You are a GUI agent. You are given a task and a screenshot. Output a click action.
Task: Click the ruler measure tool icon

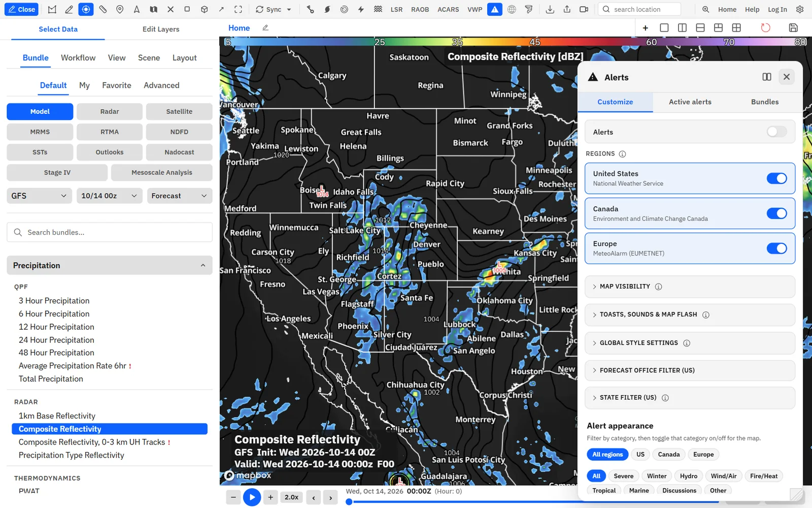click(103, 9)
